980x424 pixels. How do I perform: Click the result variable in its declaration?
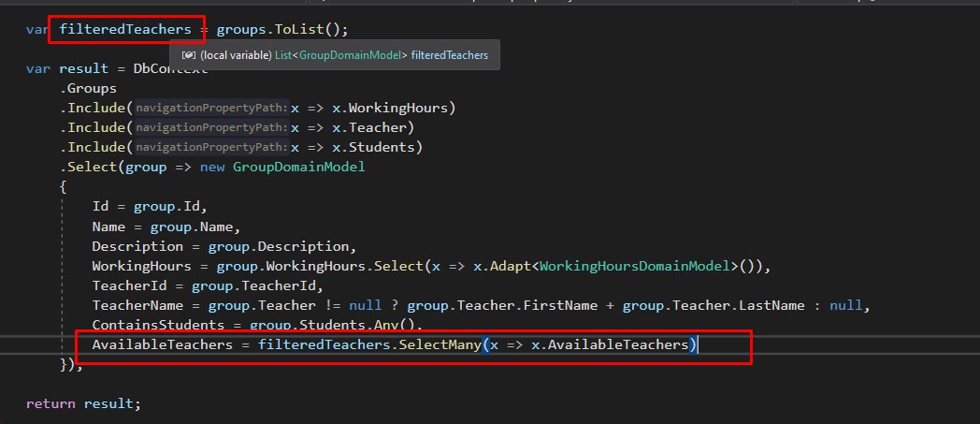(x=84, y=68)
